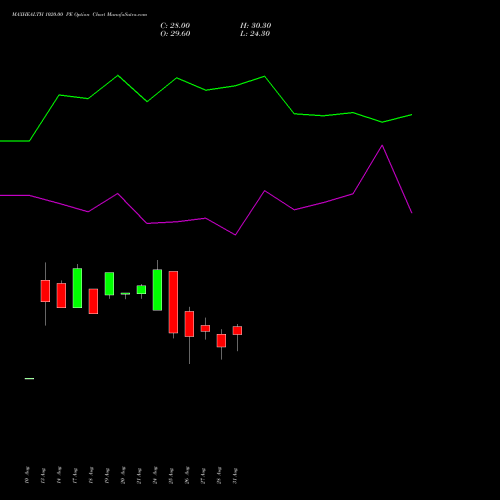Click the high value H: 30.30
This screenshot has width=500, height=500.
pos(255,26)
